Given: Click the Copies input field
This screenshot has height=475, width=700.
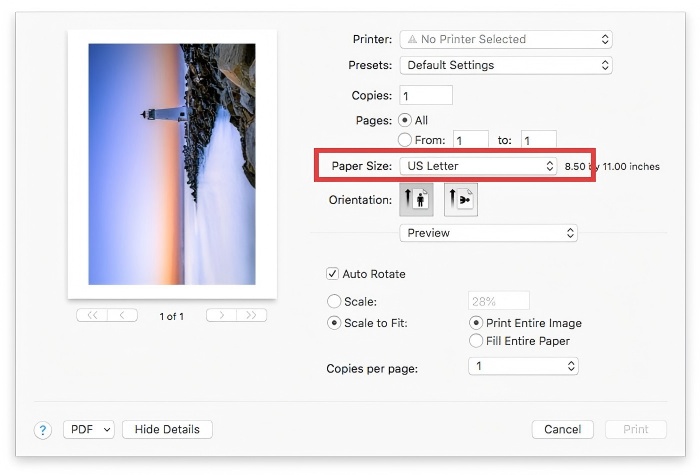Looking at the screenshot, I should (x=426, y=96).
